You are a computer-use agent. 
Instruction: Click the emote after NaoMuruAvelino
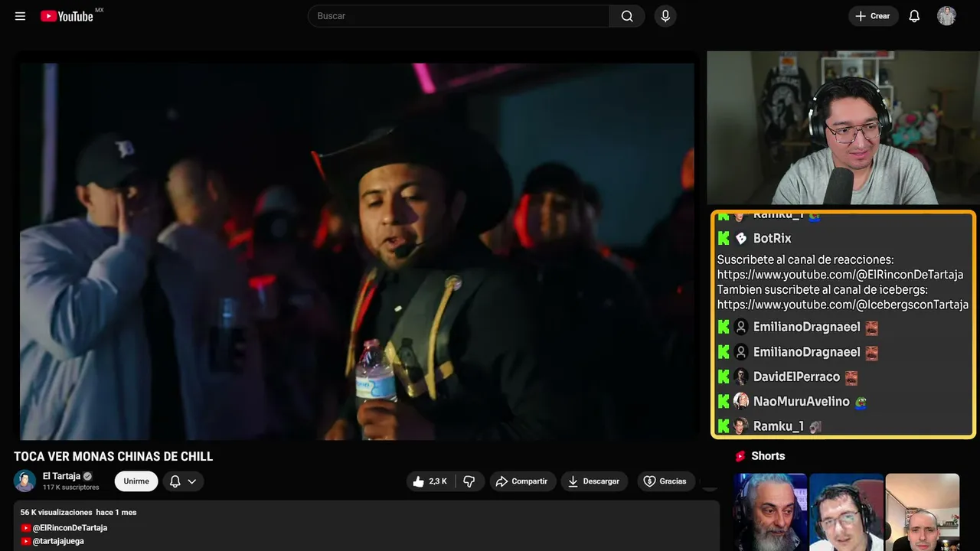[x=861, y=402]
